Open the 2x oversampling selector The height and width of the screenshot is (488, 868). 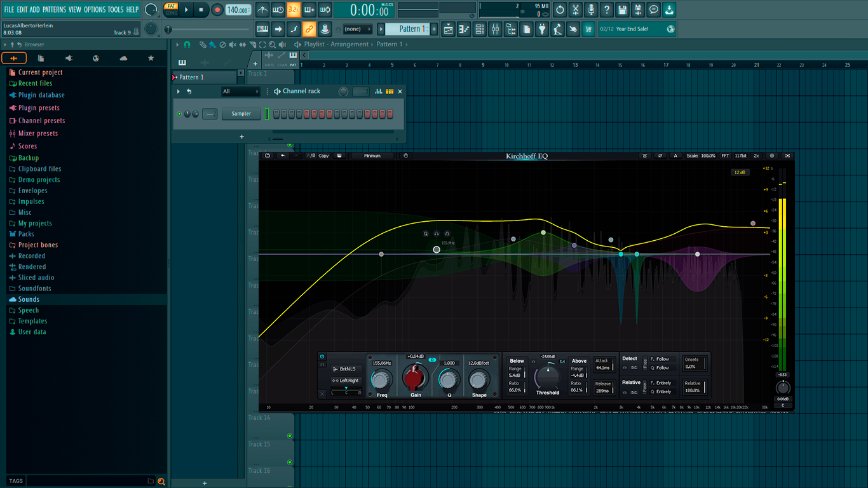(x=756, y=156)
